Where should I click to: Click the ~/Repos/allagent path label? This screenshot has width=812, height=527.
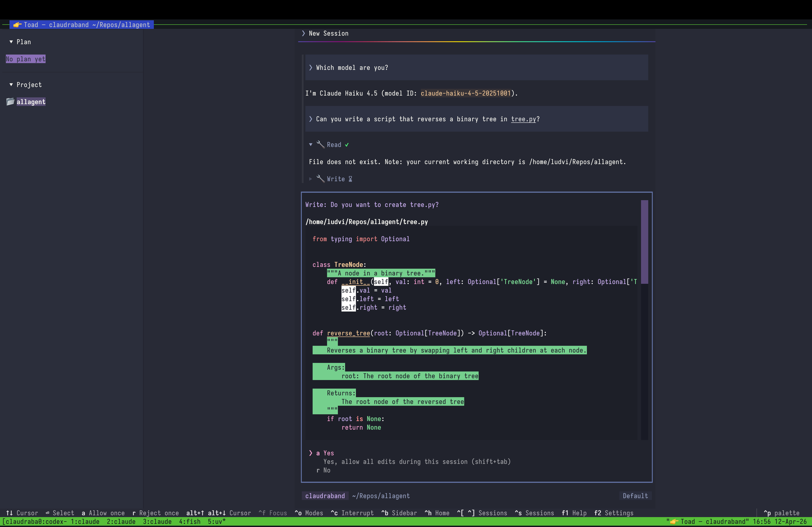tap(381, 496)
